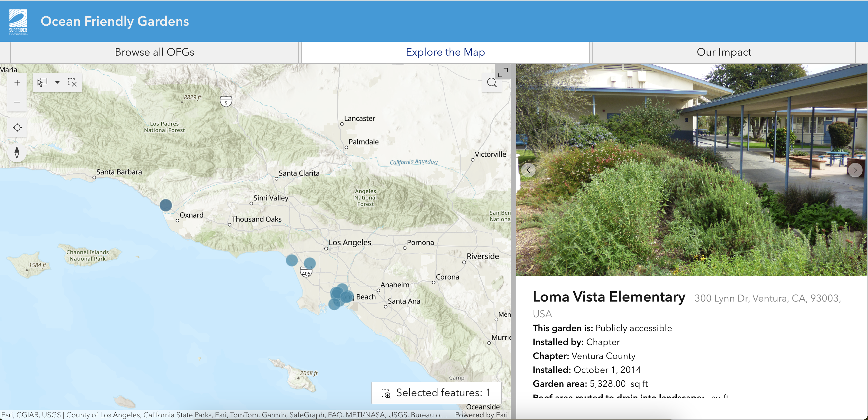Click Surfrider Foundation logo

click(18, 22)
